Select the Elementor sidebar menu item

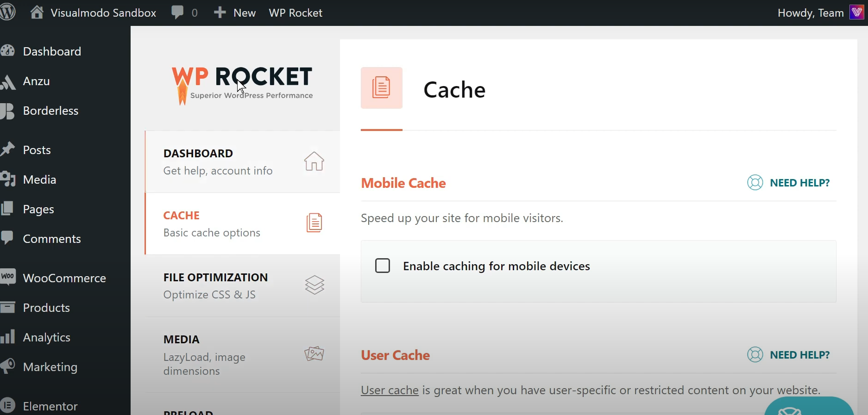[50, 406]
